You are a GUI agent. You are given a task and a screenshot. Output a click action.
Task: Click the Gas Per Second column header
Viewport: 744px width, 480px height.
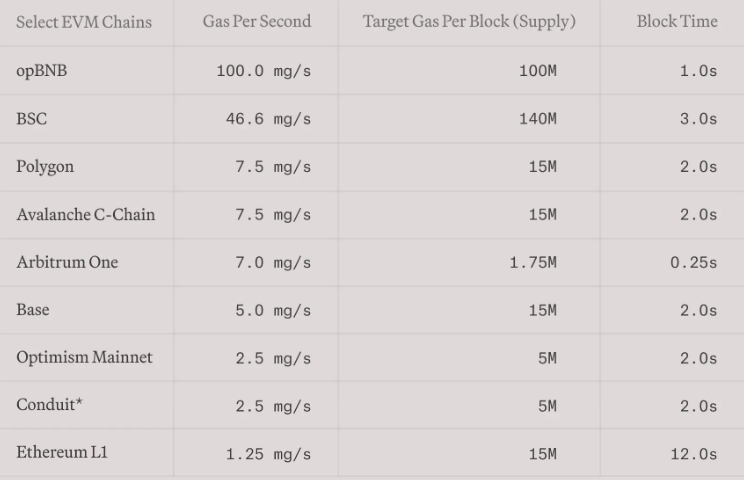pos(257,21)
